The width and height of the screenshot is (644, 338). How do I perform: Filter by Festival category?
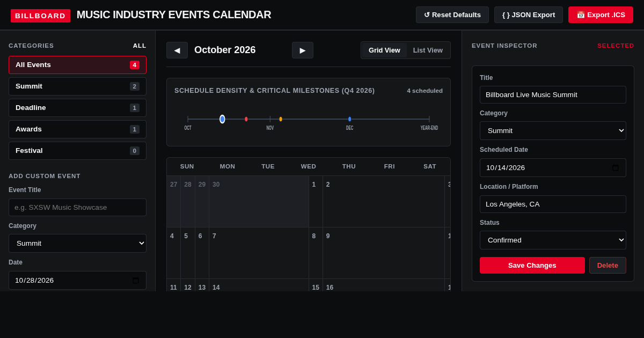point(77,151)
